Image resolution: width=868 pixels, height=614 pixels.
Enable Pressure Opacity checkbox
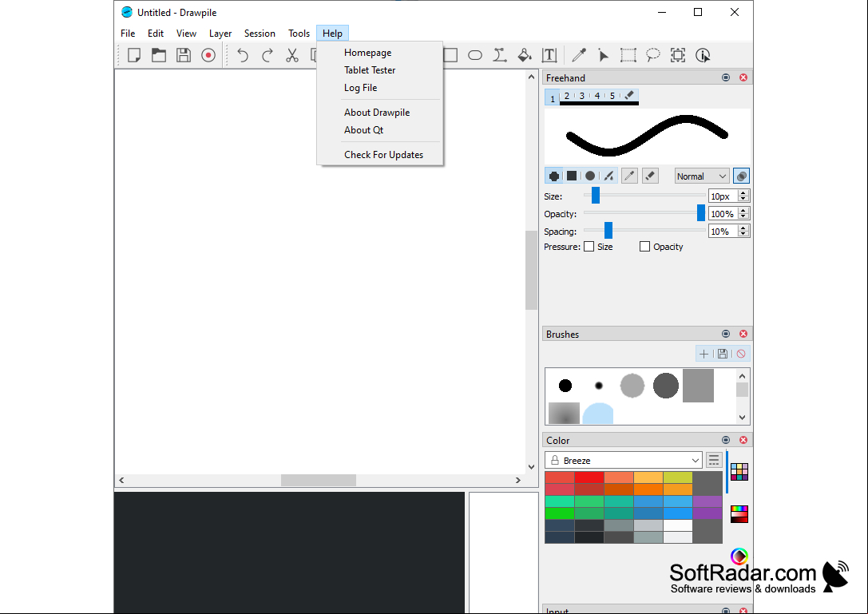[644, 247]
